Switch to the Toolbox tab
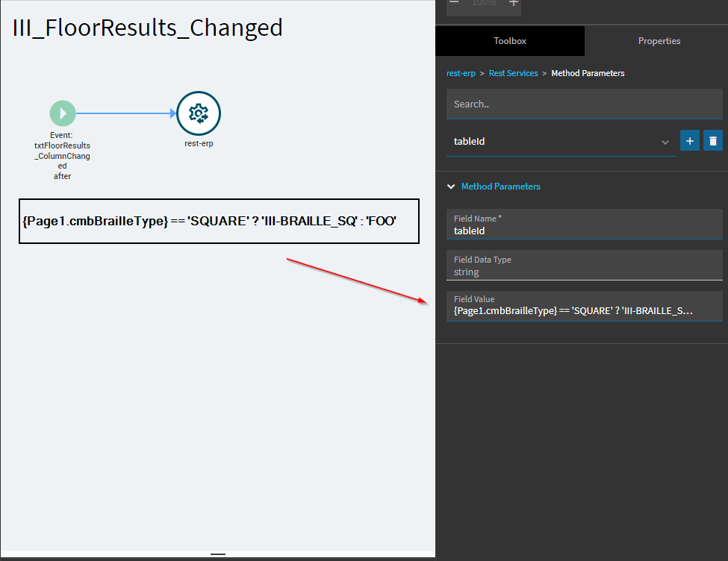The height and width of the screenshot is (561, 728). click(x=510, y=41)
